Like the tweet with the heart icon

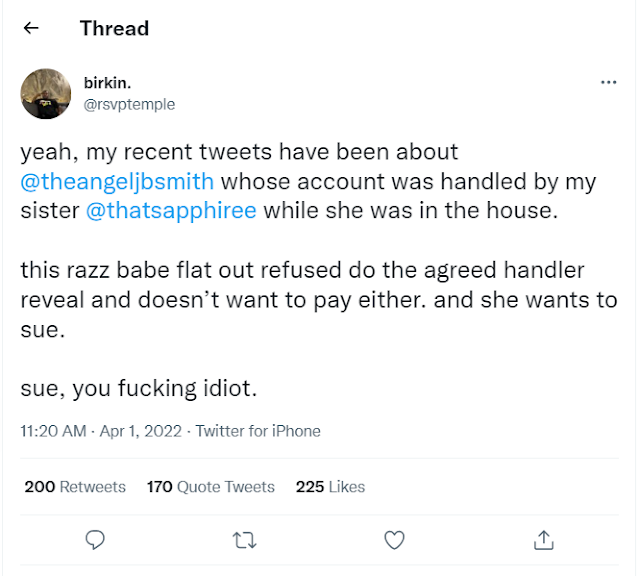[x=395, y=540]
